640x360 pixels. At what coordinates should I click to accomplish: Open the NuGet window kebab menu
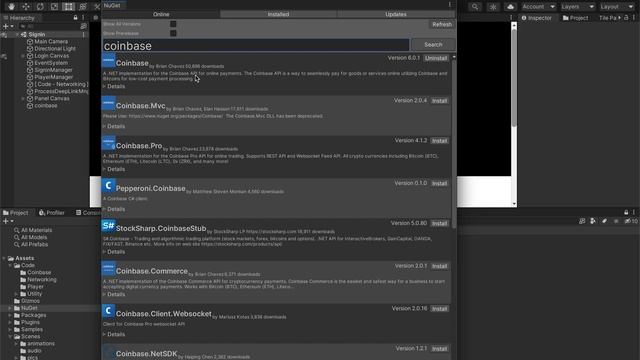tap(450, 5)
